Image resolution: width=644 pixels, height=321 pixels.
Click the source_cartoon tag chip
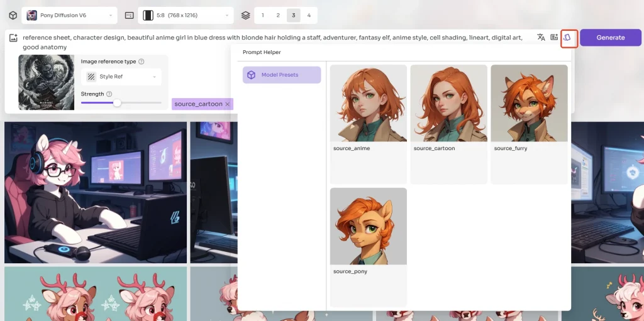coord(202,104)
